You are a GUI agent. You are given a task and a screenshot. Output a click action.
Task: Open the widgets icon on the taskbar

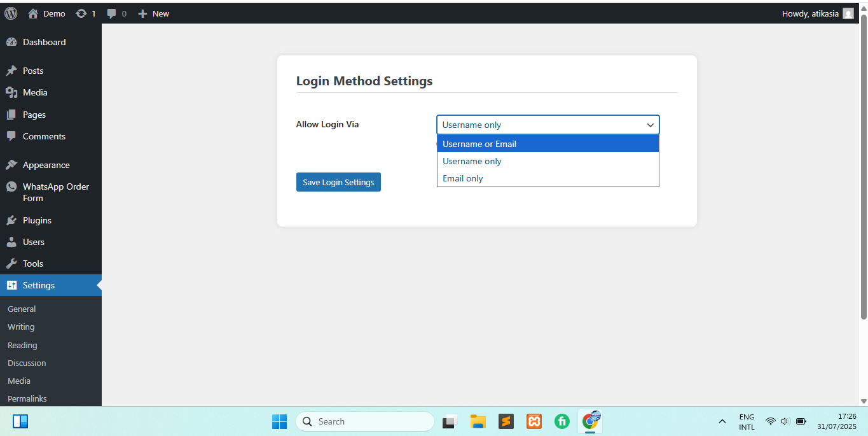20,421
